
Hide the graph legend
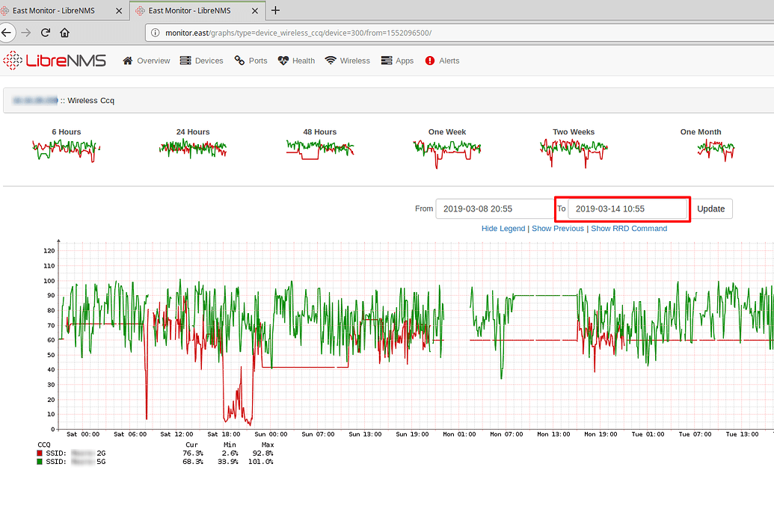(x=503, y=228)
